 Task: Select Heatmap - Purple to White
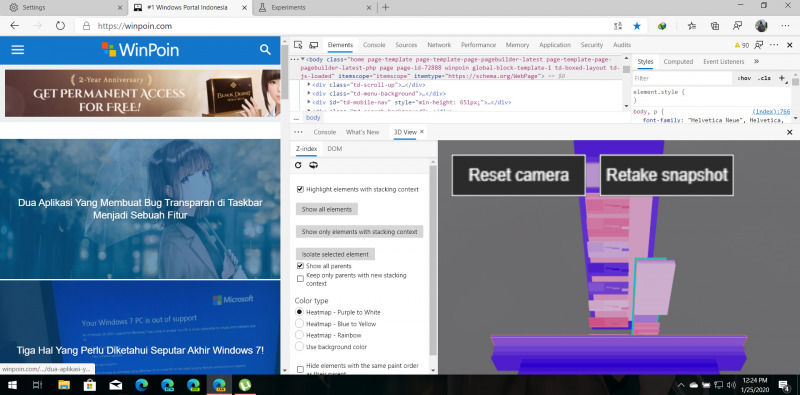pyautogui.click(x=299, y=312)
